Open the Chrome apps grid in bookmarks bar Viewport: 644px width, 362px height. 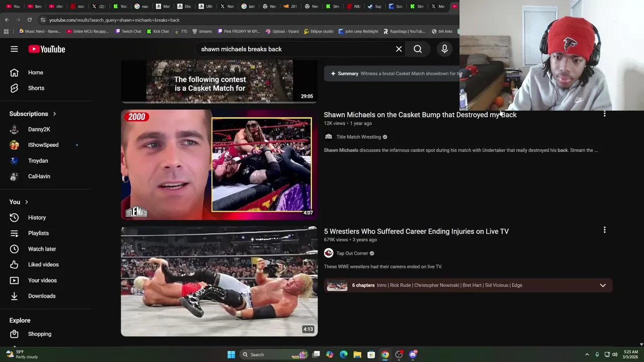pyautogui.click(x=6, y=31)
